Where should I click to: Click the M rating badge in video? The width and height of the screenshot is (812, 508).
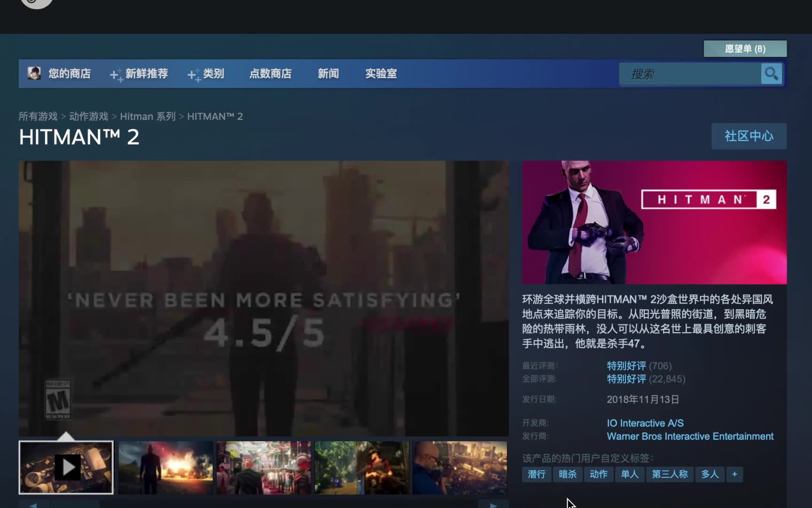(x=58, y=400)
